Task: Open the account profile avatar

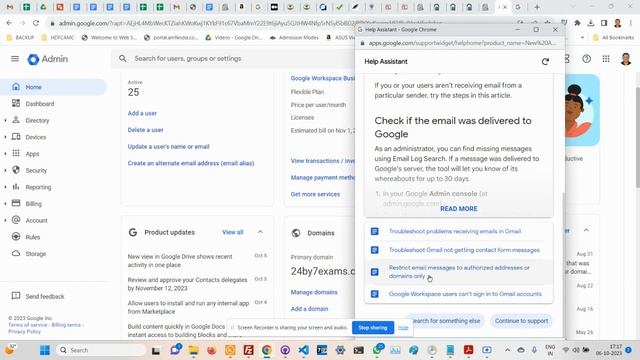Action: 626,59
